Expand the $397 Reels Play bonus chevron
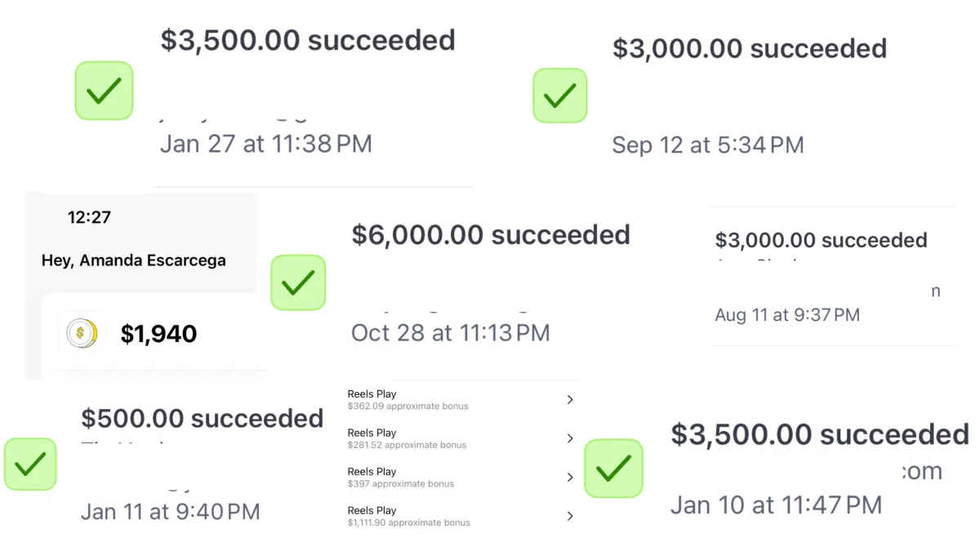The height and width of the screenshot is (551, 980). pyautogui.click(x=570, y=478)
